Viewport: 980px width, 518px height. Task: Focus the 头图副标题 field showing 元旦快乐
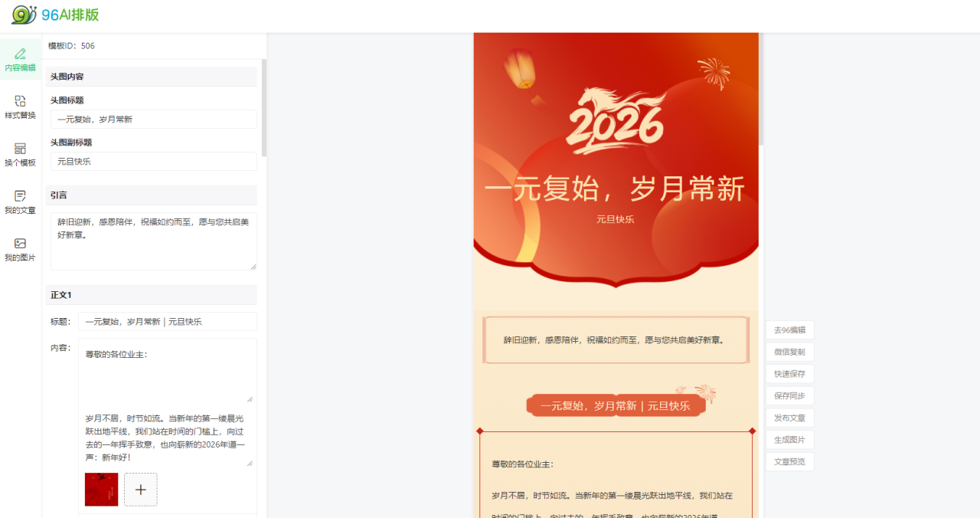pos(153,162)
